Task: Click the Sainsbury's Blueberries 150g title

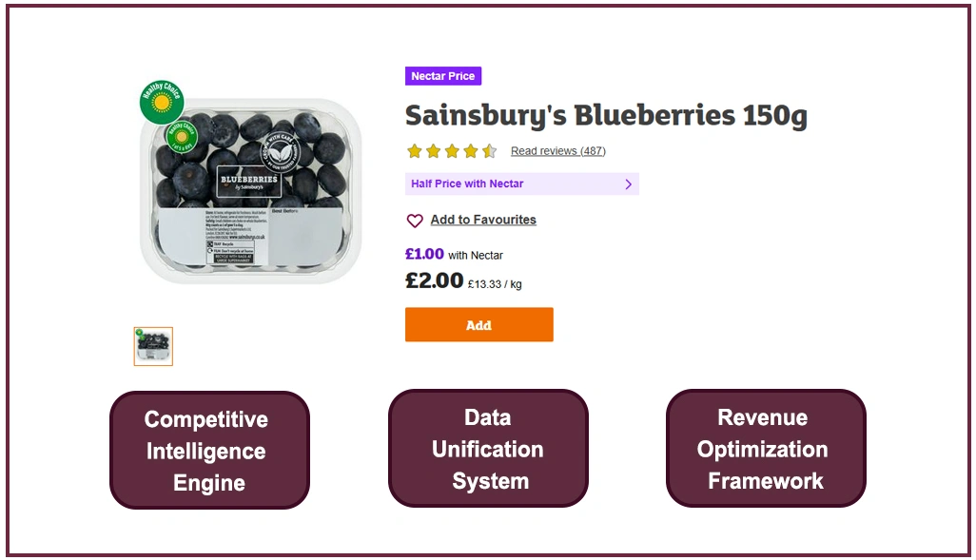Action: [x=606, y=116]
